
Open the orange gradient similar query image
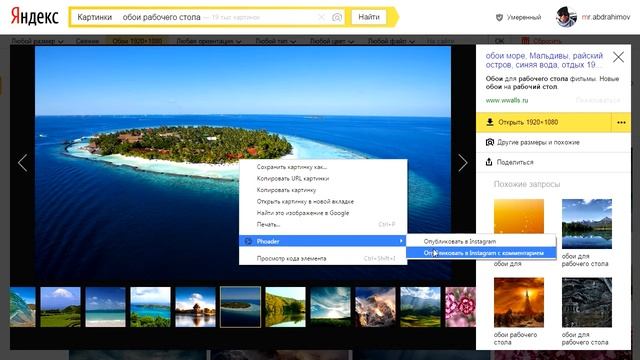click(519, 216)
